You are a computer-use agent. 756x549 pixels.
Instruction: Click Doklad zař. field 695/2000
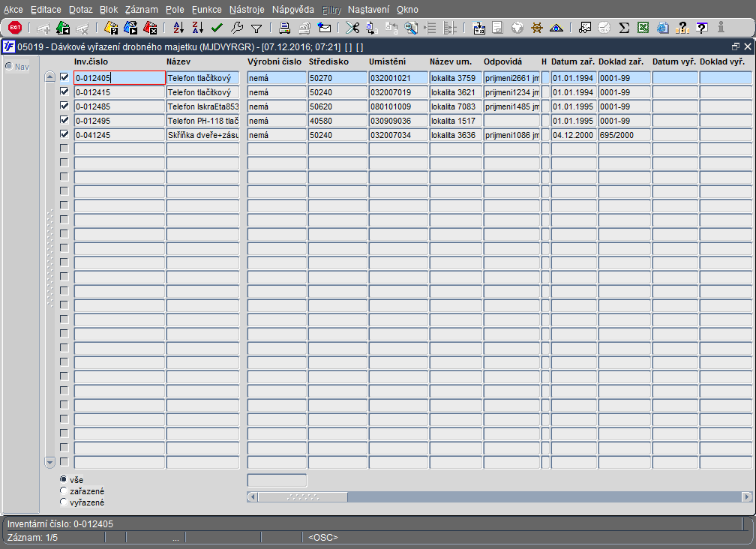(x=624, y=135)
